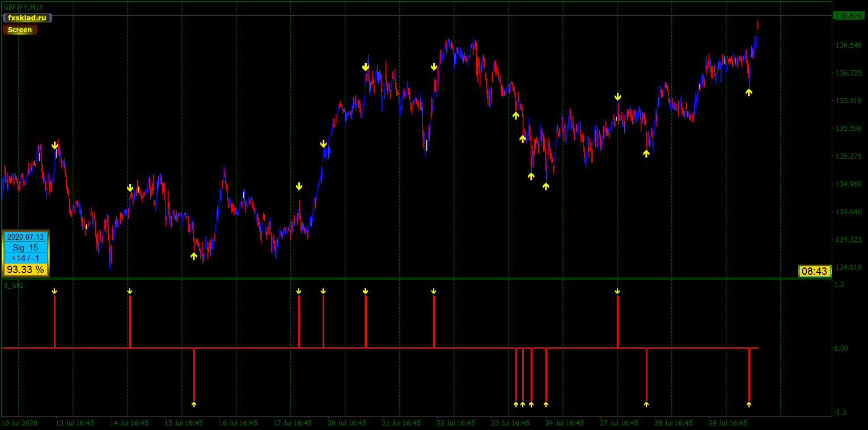Image resolution: width=868 pixels, height=430 pixels.
Task: Click the main chart sell arrow before 13 Jul
Action: (x=54, y=146)
